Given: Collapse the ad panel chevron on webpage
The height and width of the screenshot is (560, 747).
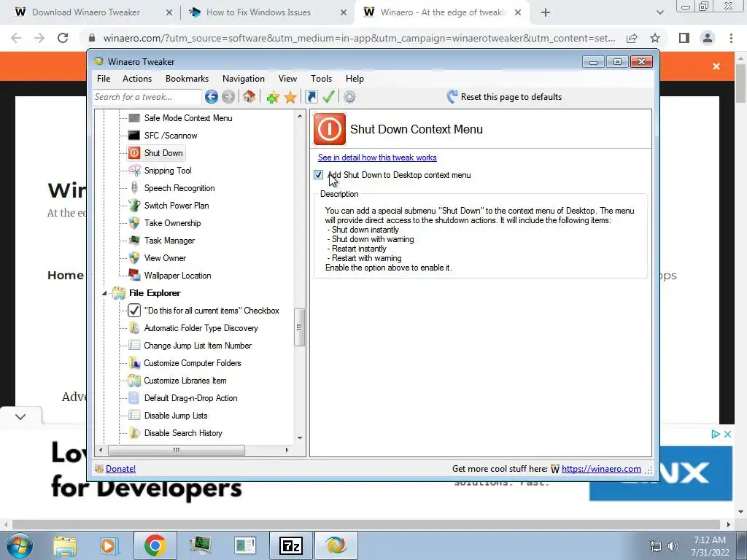Looking at the screenshot, I should (20, 416).
